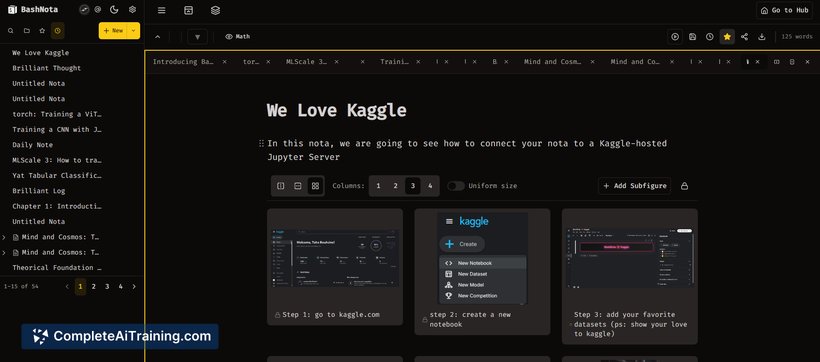Select 4 columns layout
Screen dimensions: 820x362
click(430, 186)
